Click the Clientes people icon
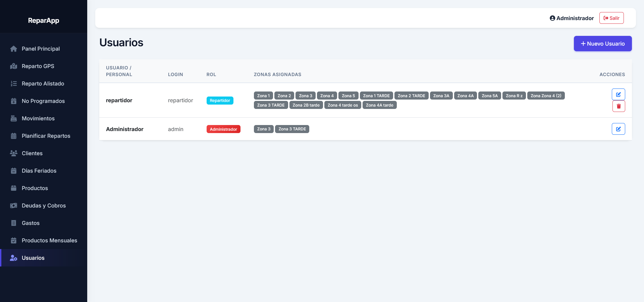644x302 pixels. click(13, 153)
